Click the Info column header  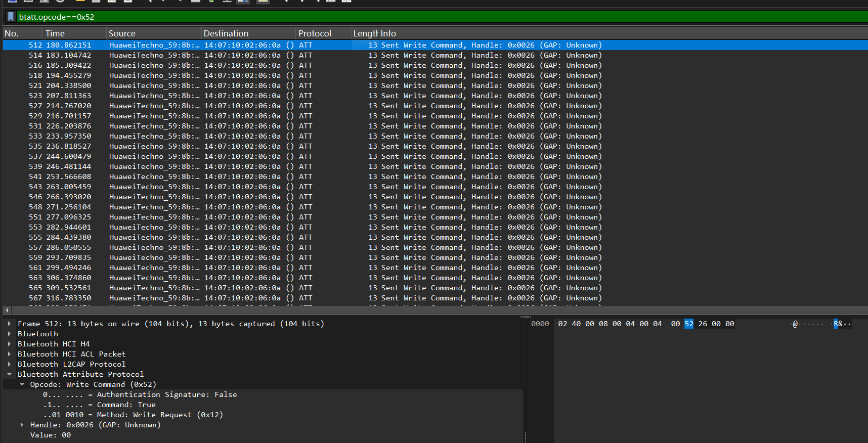click(388, 33)
